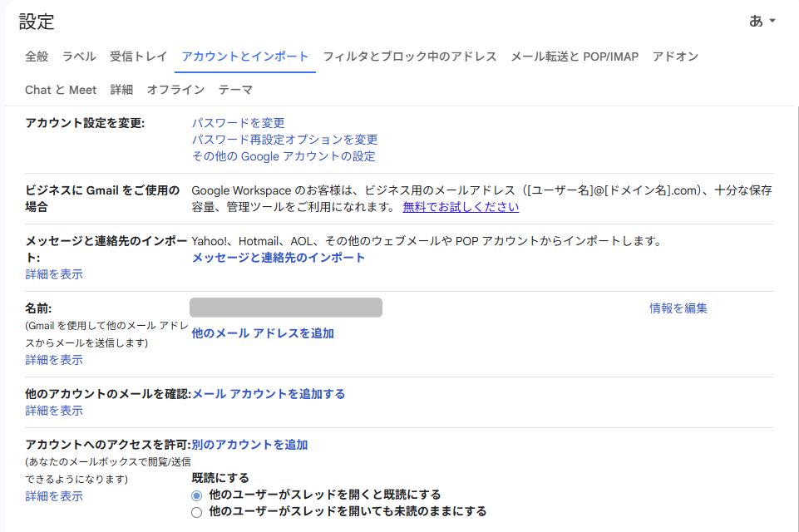Select 他のユーザーがスレッドを開いても未読のままにする radio button
This screenshot has height=532, width=799.
[x=195, y=510]
